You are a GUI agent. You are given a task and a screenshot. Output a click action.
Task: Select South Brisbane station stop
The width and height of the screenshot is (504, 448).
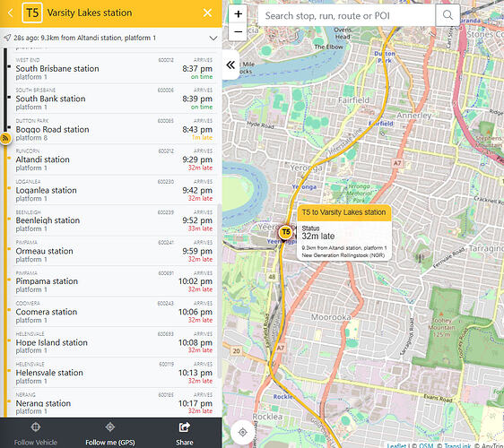pos(115,68)
